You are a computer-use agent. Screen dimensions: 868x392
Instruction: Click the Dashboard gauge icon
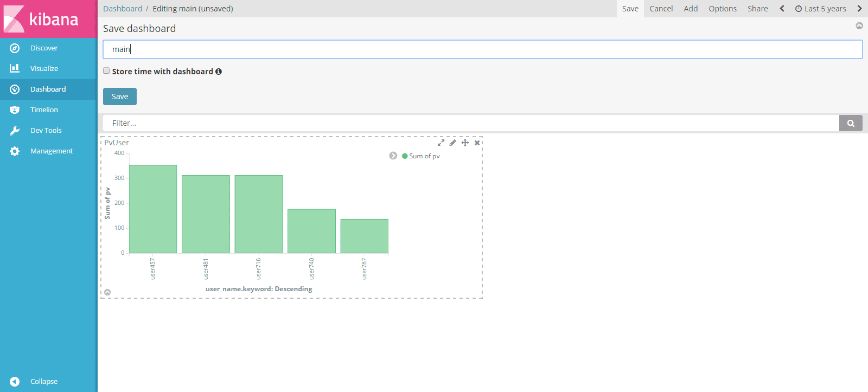15,89
